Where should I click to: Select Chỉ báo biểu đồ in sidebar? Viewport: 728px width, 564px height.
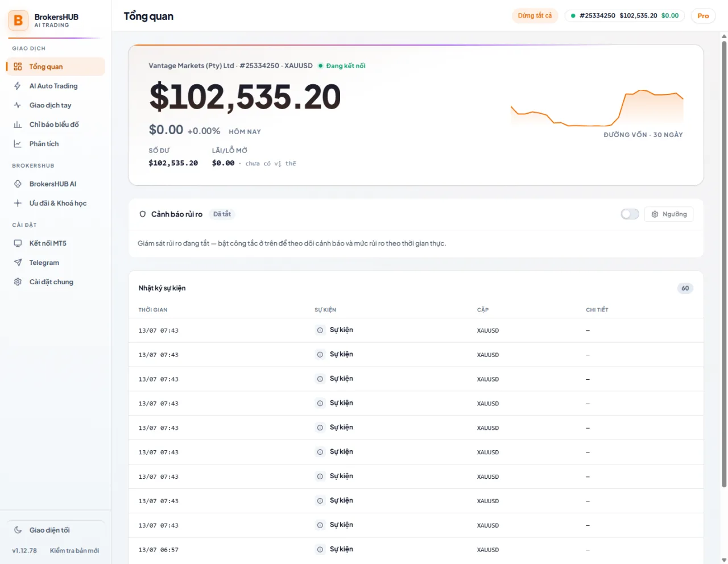[56, 125]
